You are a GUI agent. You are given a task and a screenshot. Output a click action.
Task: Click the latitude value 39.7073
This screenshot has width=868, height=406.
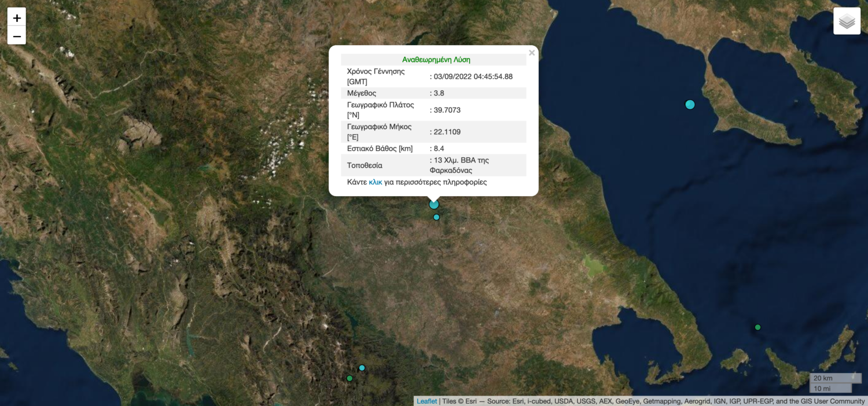447,110
